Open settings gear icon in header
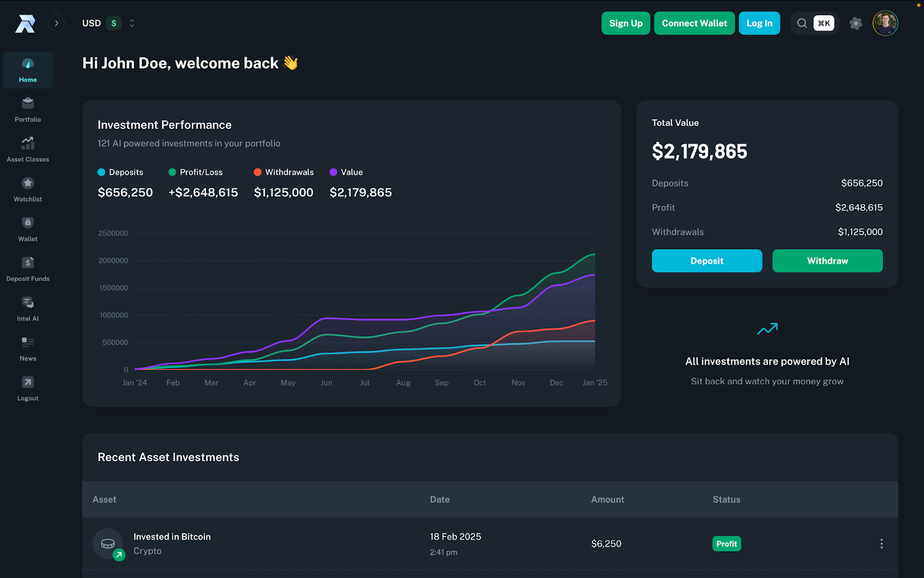The width and height of the screenshot is (924, 578). pyautogui.click(x=855, y=23)
